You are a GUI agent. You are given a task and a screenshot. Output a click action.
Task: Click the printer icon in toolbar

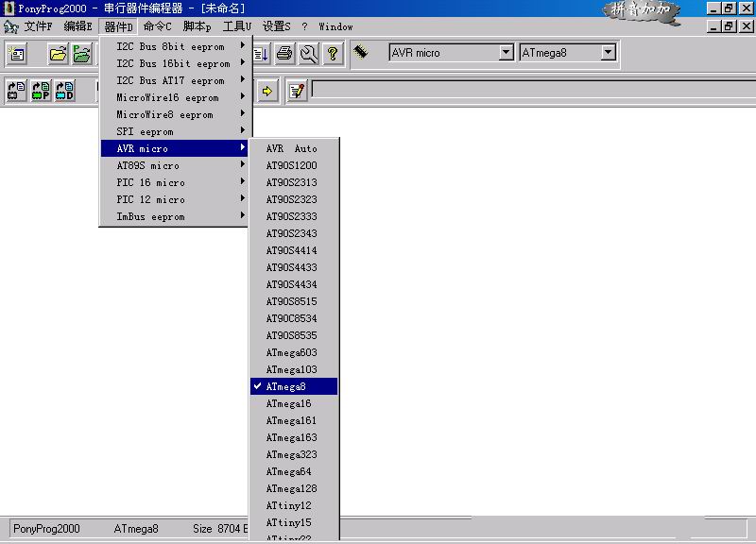(284, 54)
